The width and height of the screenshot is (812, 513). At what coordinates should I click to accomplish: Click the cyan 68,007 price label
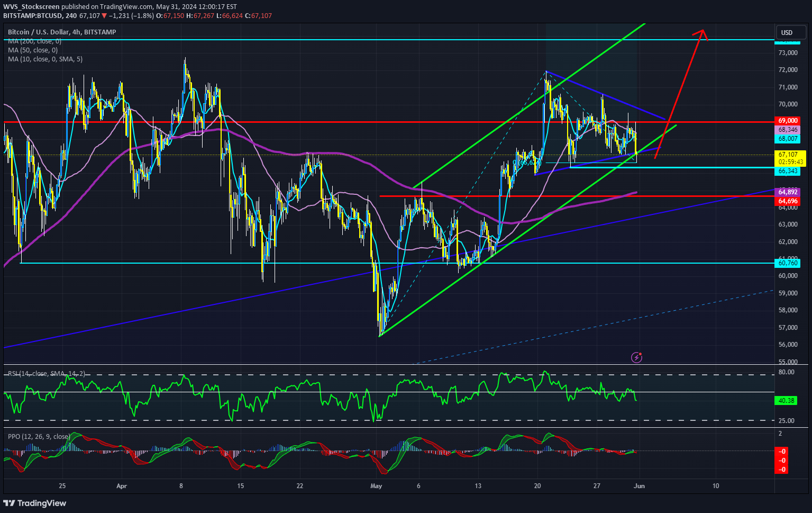(x=788, y=139)
